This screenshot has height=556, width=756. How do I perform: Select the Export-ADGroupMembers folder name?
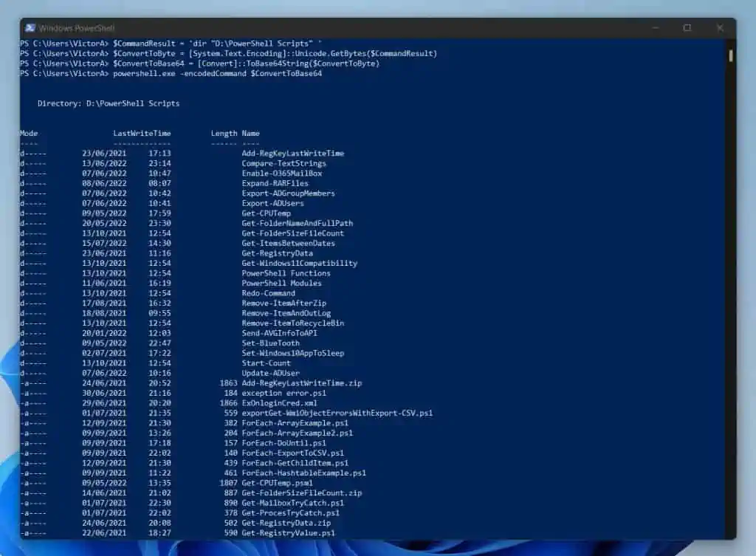[x=289, y=193]
